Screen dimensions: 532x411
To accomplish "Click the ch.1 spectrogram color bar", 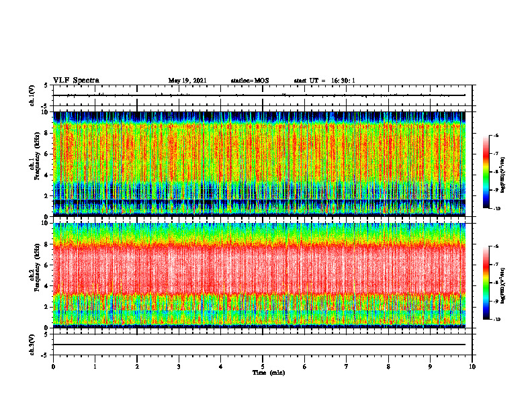I will 486,172.
